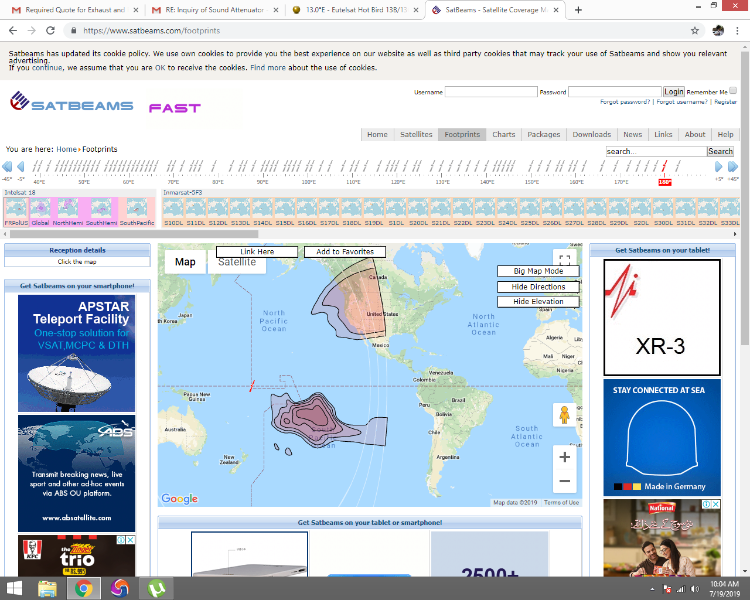Close the National ad with X icon
Viewport: 750px width, 600px height.
tap(716, 504)
